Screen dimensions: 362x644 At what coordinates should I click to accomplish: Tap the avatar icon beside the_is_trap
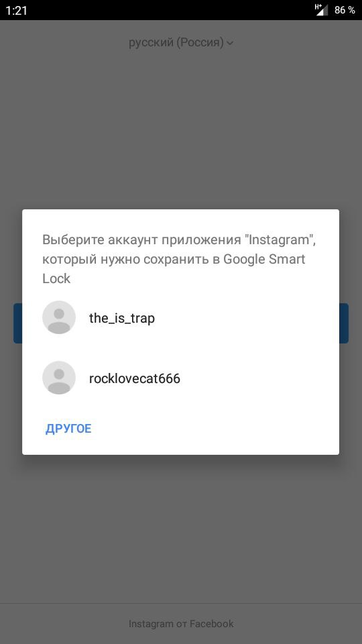click(x=59, y=317)
